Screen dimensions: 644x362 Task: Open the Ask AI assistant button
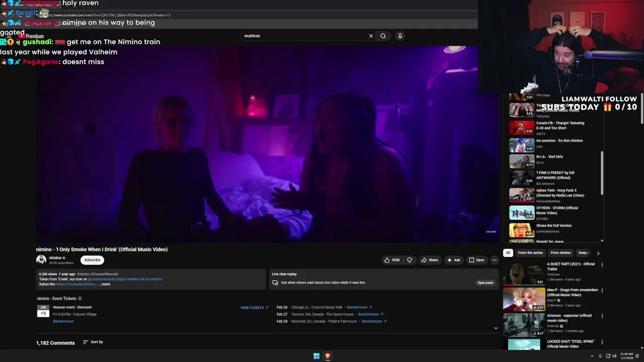coord(453,260)
